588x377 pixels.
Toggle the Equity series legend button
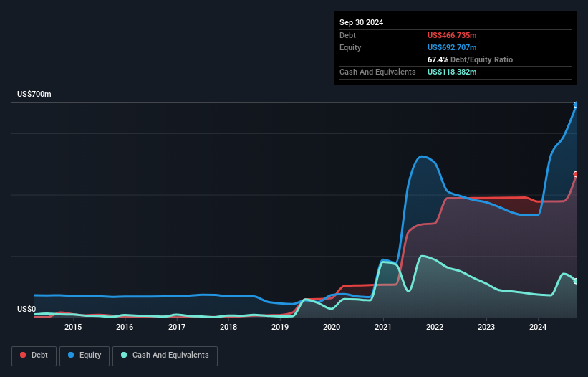[x=85, y=355]
